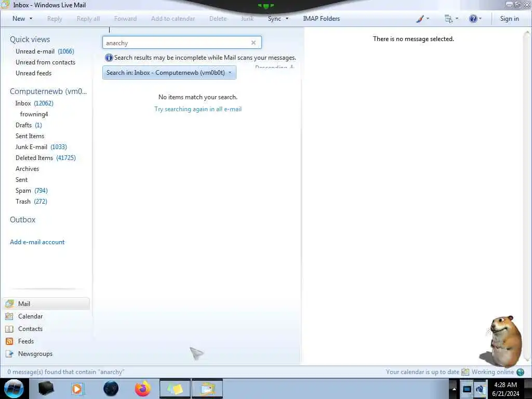Open the dark globe browser taskbar icon
This screenshot has width=532, height=399.
[111, 389]
